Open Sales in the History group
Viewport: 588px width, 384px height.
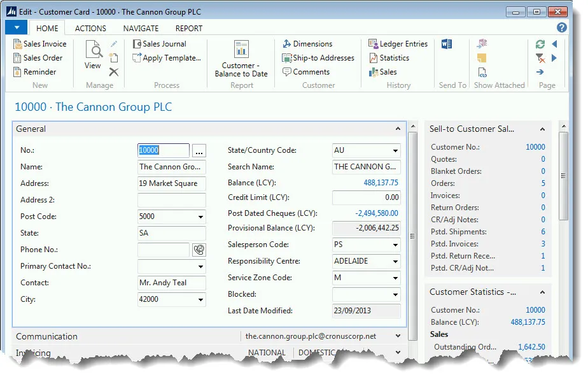(382, 72)
